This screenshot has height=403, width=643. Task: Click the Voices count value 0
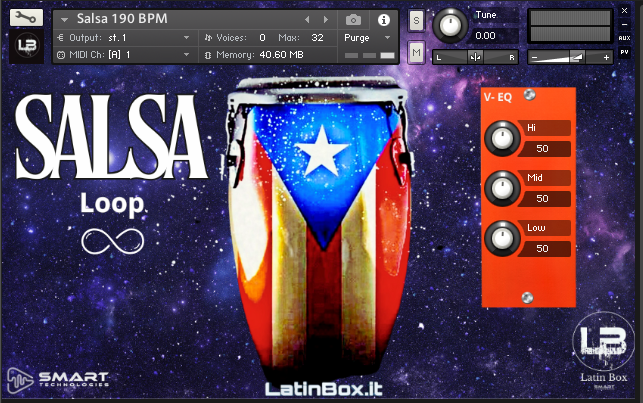point(262,38)
